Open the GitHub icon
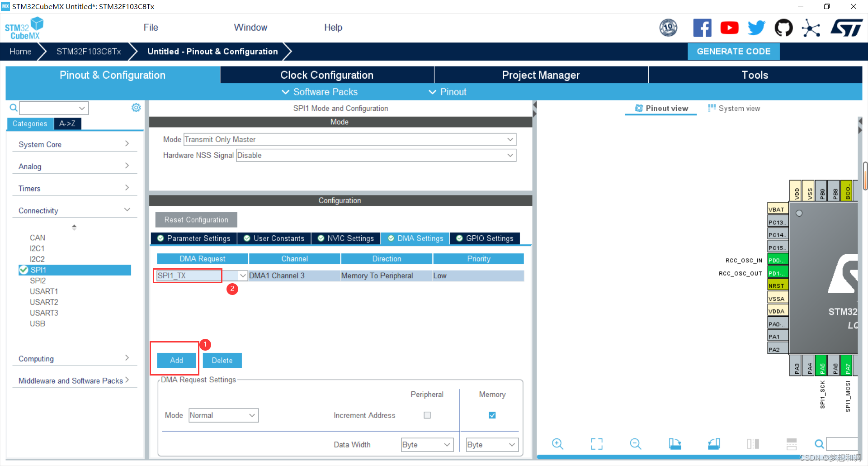Viewport: 868px width, 466px height. click(783, 28)
